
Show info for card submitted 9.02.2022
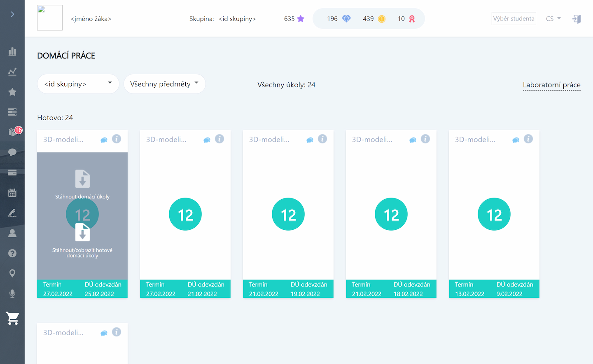[528, 139]
